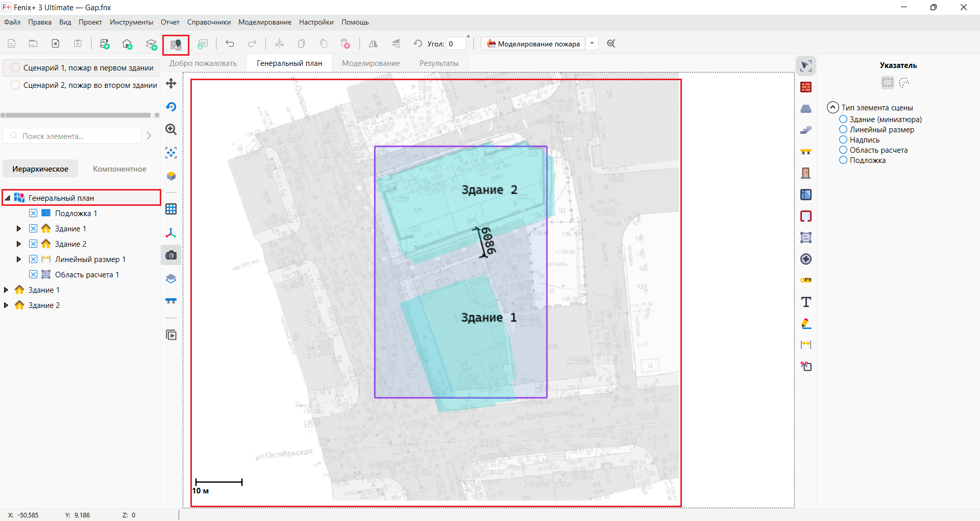980x521 pixels.
Task: Open the Справочники menu
Action: pos(209,22)
